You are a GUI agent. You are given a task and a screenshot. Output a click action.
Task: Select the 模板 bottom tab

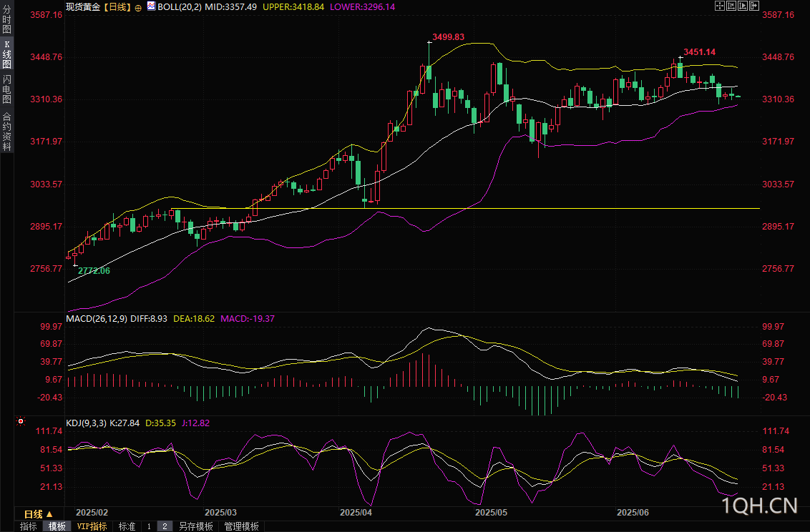pyautogui.click(x=57, y=526)
